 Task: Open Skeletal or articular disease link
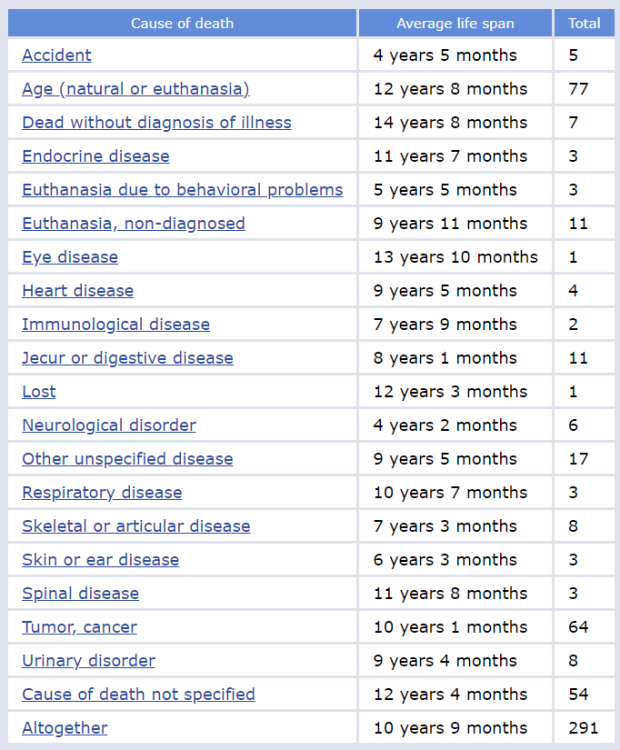pyautogui.click(x=136, y=526)
